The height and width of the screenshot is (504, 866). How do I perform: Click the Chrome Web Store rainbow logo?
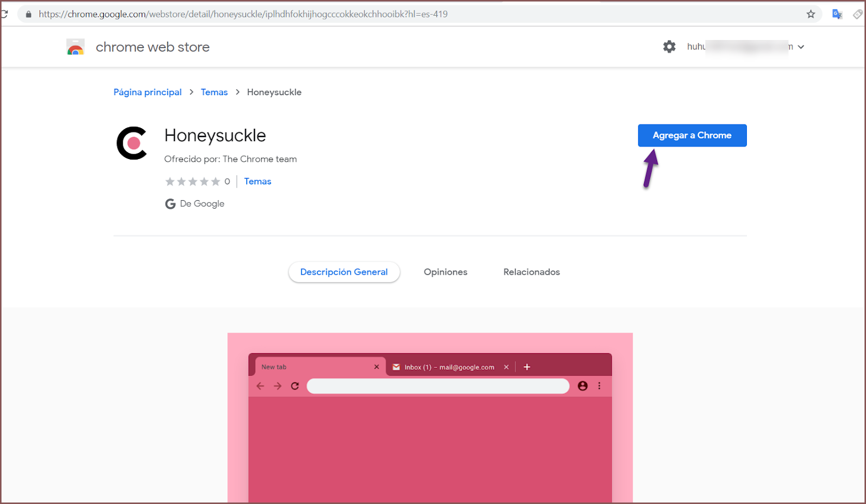tap(75, 47)
